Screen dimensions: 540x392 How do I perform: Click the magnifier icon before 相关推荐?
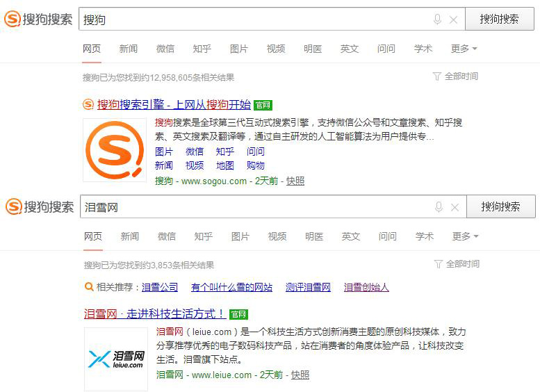(89, 286)
